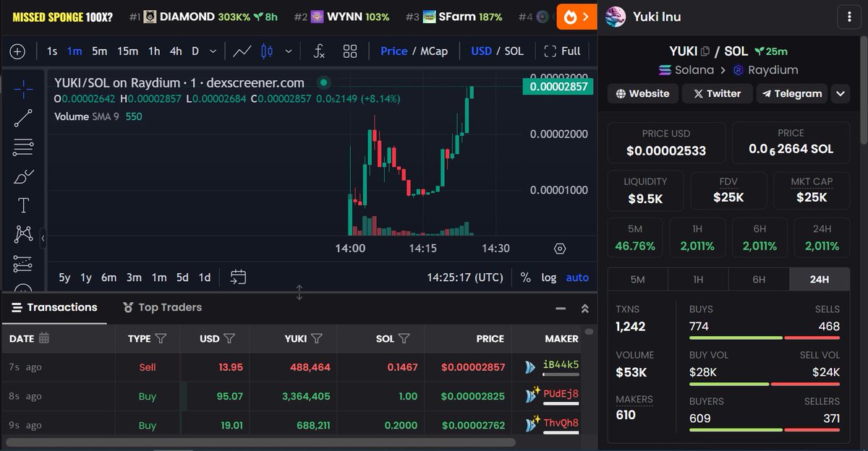Click the calendar icon in DATE column
868x451 pixels.
coord(44,338)
